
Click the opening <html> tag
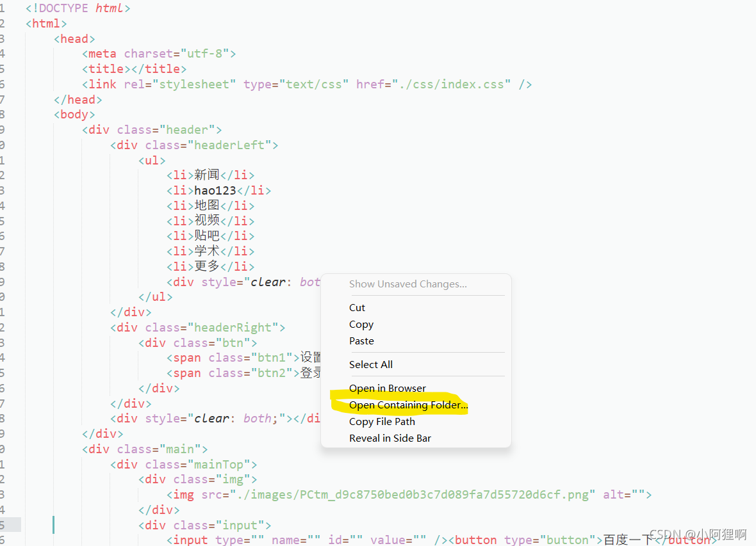[46, 24]
